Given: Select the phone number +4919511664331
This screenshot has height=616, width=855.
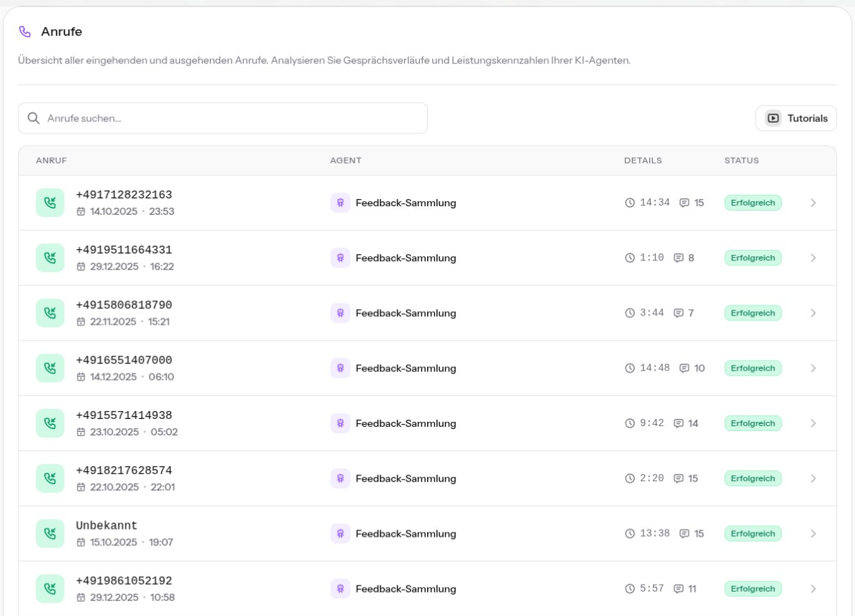Looking at the screenshot, I should tap(124, 251).
